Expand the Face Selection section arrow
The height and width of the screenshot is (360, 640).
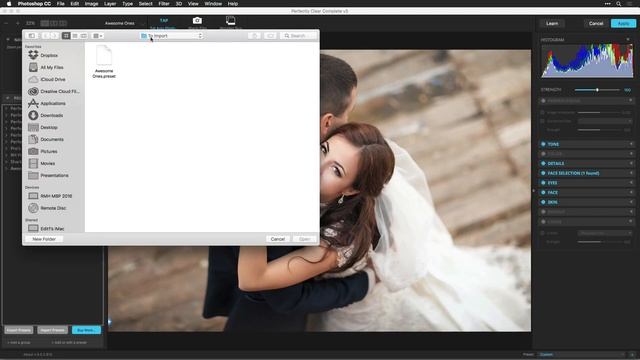[x=631, y=173]
